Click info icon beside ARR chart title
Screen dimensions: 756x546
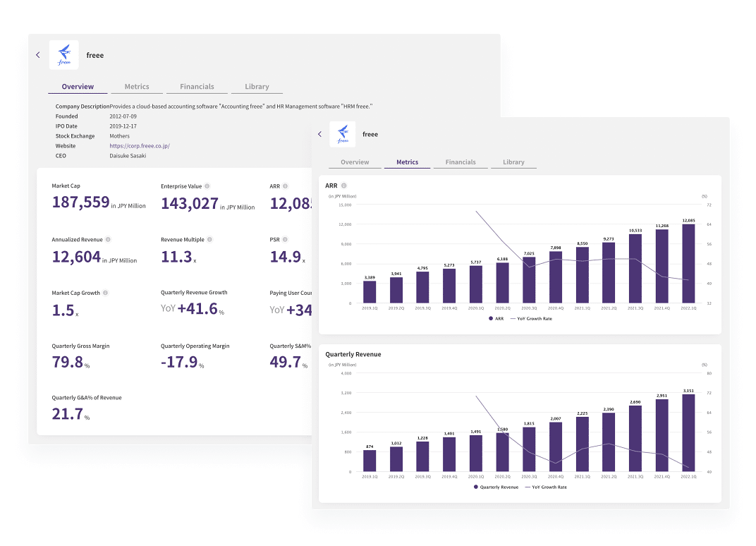[343, 186]
